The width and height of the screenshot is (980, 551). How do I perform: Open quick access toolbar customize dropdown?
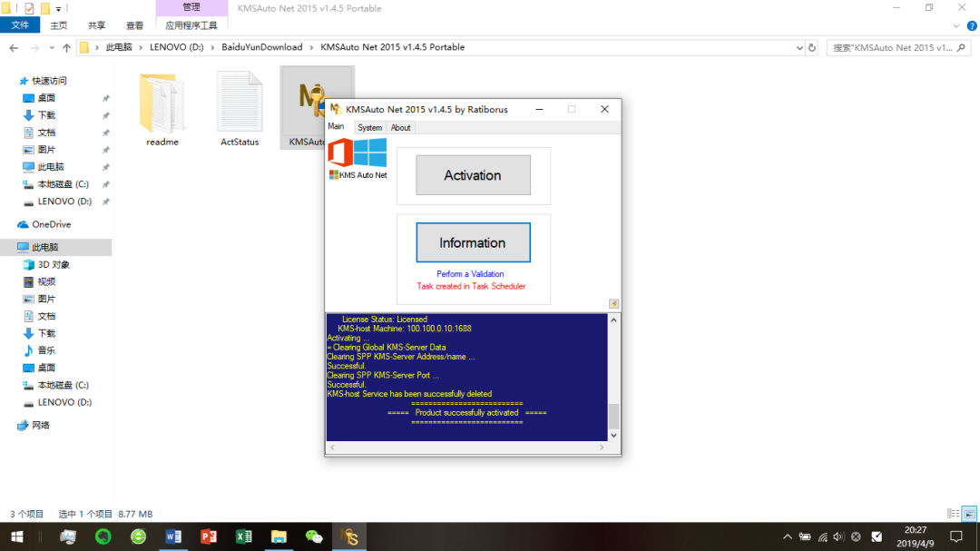click(58, 9)
